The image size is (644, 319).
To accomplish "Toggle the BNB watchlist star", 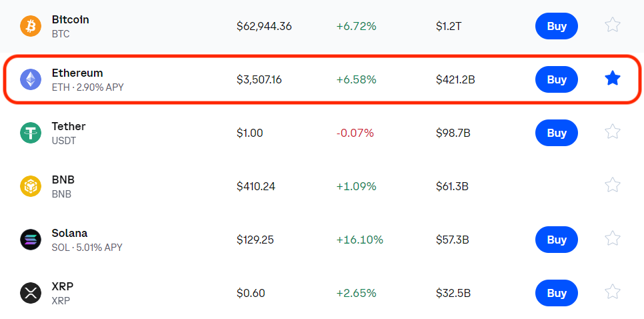I will [x=612, y=185].
